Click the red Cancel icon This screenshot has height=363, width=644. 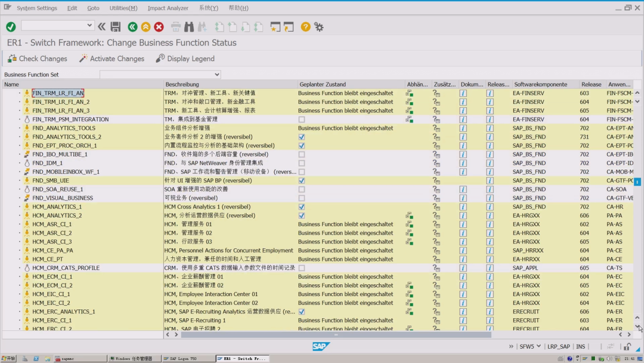(x=159, y=27)
